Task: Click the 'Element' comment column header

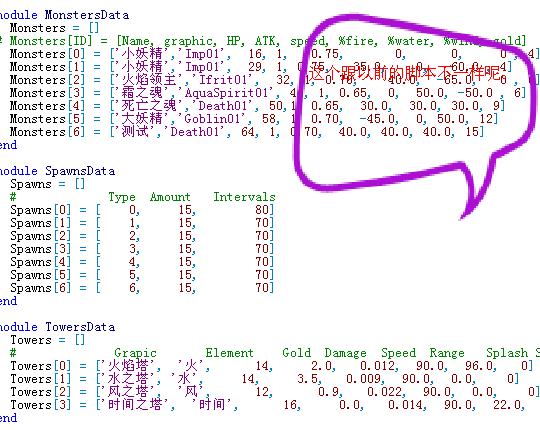Action: [230, 353]
